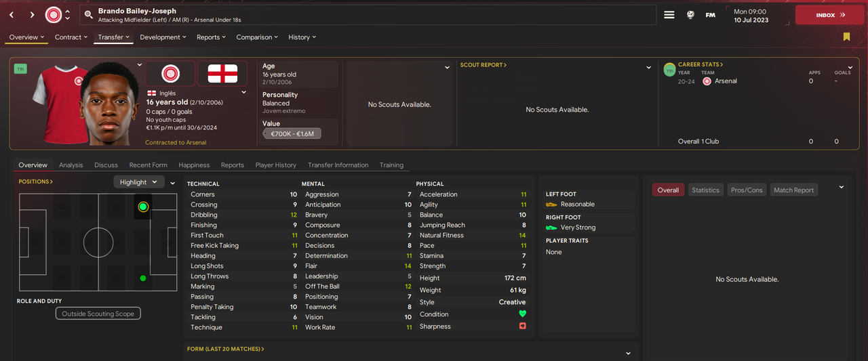The width and height of the screenshot is (868, 361).
Task: Open the hamburger menu icon beside search bar
Action: tap(669, 15)
